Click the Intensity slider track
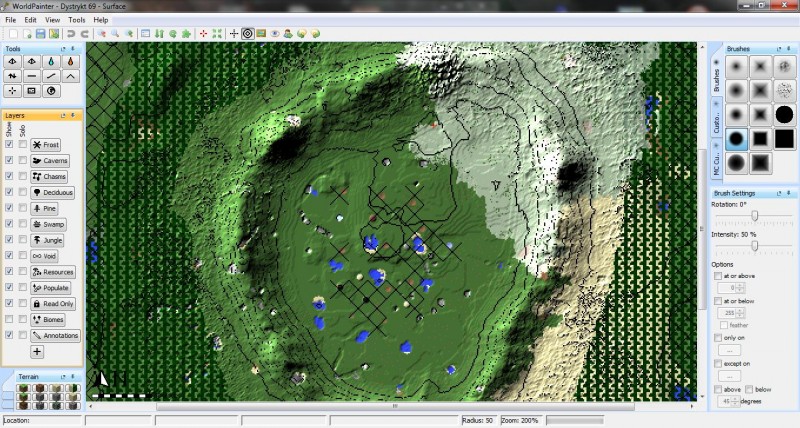Screen dimensions: 800x428 [754, 246]
